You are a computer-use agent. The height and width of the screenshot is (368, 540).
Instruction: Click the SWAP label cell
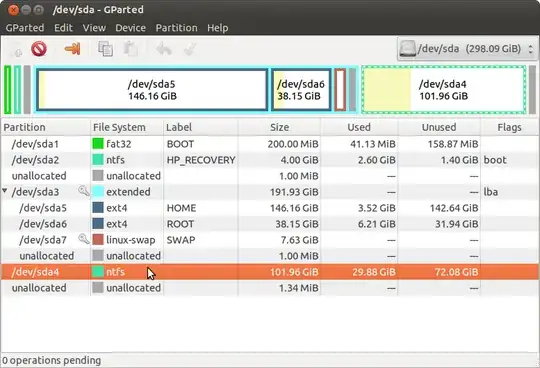181,240
